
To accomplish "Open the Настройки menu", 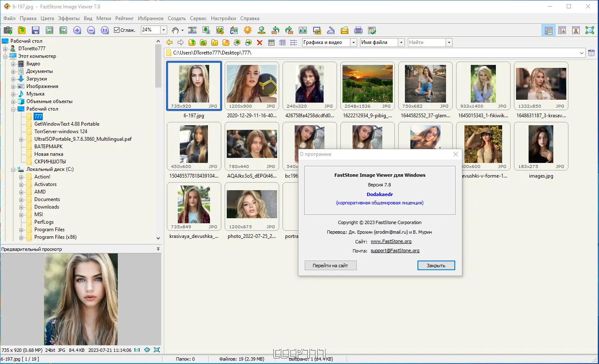I will point(223,18).
